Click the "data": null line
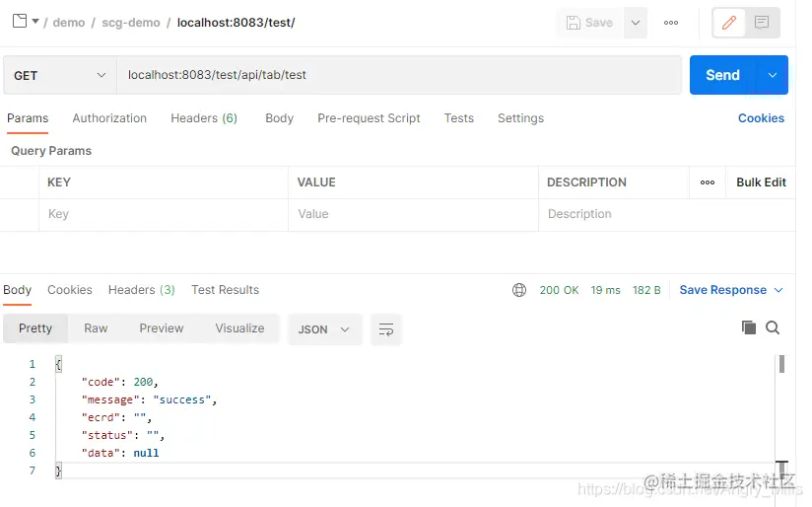Screen dimensions: 812x507 (120, 453)
